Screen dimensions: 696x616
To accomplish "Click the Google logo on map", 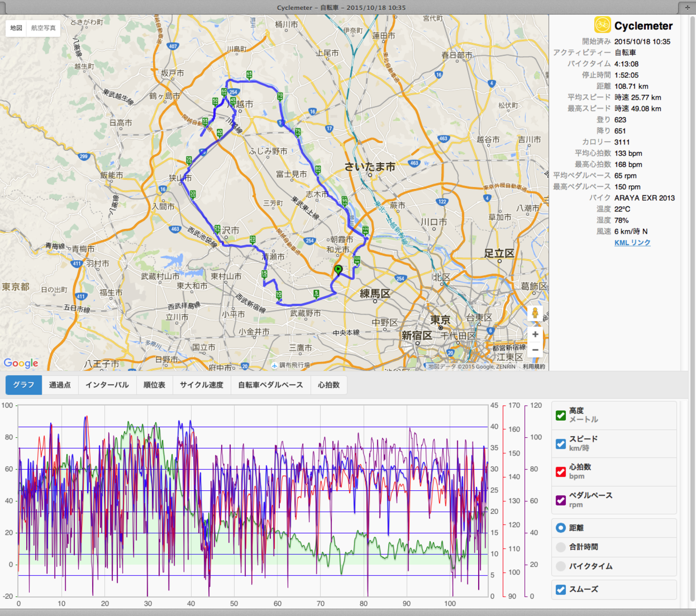I will pyautogui.click(x=21, y=363).
